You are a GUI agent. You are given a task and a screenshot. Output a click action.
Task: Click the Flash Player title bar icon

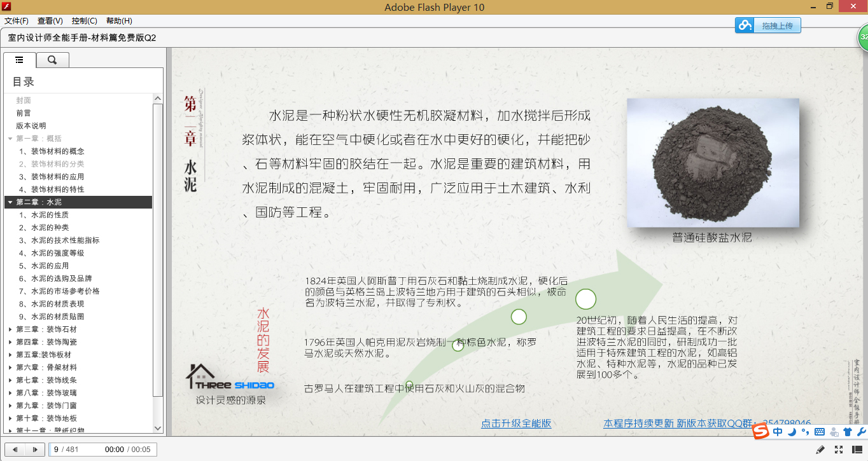(x=7, y=6)
